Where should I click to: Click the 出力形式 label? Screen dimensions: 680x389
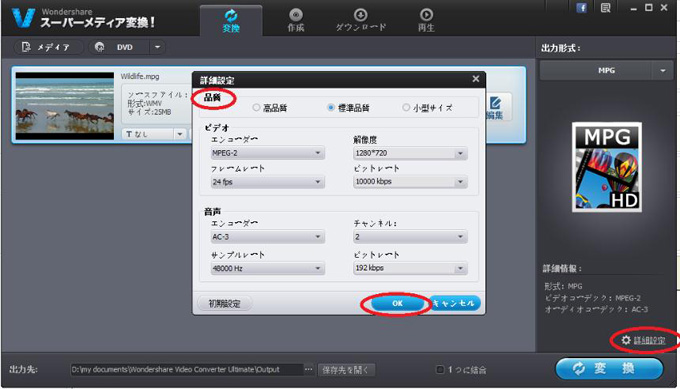(560, 48)
